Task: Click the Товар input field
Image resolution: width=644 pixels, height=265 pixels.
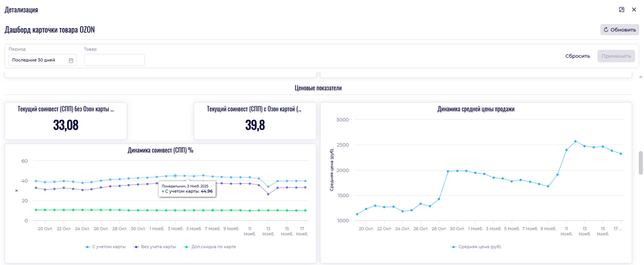Action: coord(114,60)
